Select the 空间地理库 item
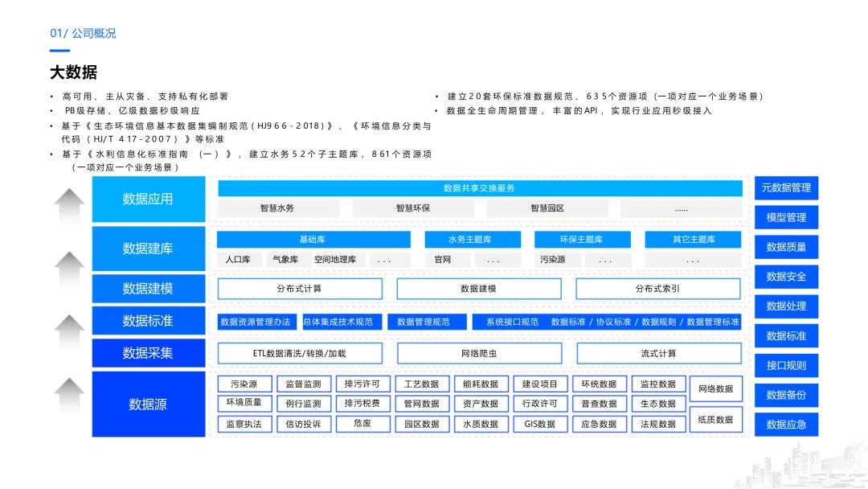The height and width of the screenshot is (489, 868). (x=335, y=259)
